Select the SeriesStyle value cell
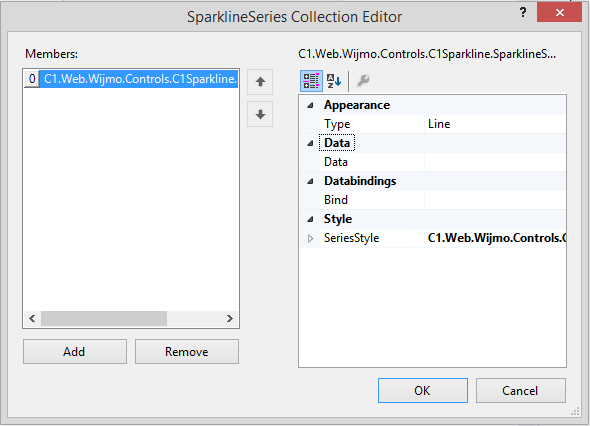Screen dimensions: 590x426 tap(495, 238)
